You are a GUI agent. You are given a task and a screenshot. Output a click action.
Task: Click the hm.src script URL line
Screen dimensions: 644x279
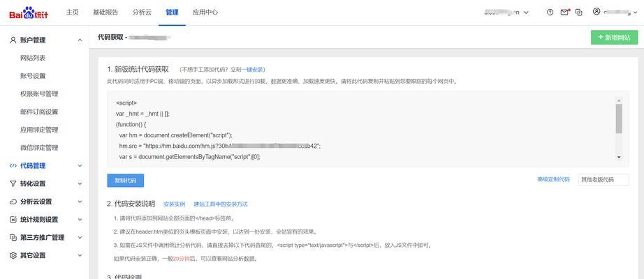pyautogui.click(x=219, y=146)
